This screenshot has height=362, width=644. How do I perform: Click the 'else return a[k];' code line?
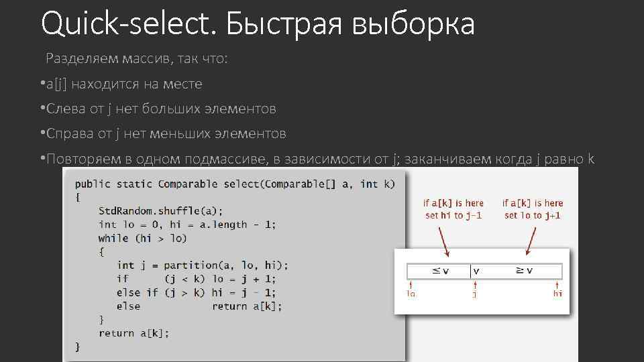click(199, 306)
